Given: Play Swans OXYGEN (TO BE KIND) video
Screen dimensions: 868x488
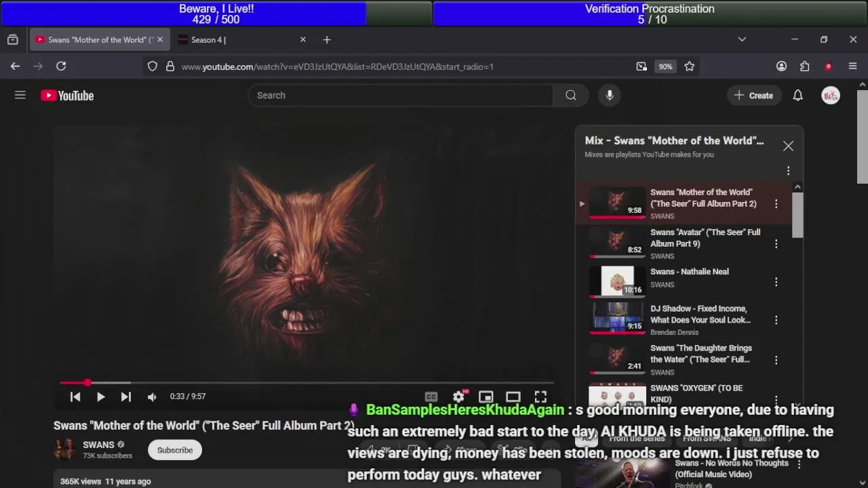Looking at the screenshot, I should (617, 394).
